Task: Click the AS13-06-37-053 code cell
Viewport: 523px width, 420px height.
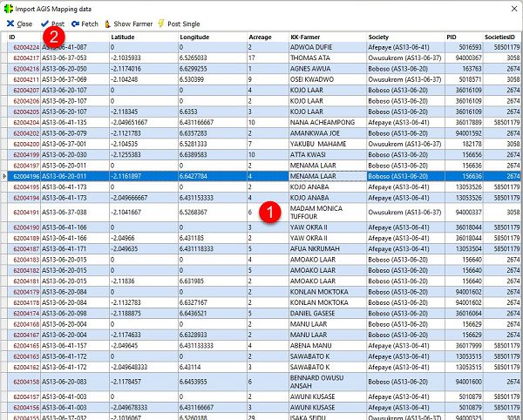Action: 75,58
